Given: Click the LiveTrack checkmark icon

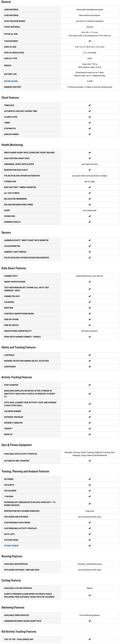Looking at the screenshot, I should click(x=90, y=355).
